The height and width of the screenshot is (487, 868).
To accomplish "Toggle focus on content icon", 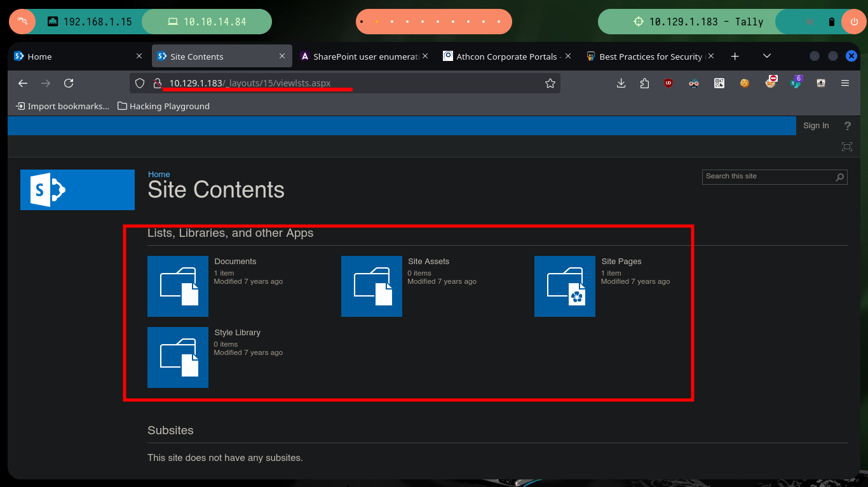I will [846, 147].
